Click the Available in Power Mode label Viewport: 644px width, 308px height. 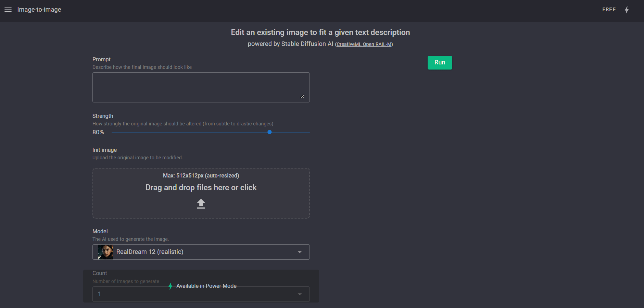pos(206,286)
